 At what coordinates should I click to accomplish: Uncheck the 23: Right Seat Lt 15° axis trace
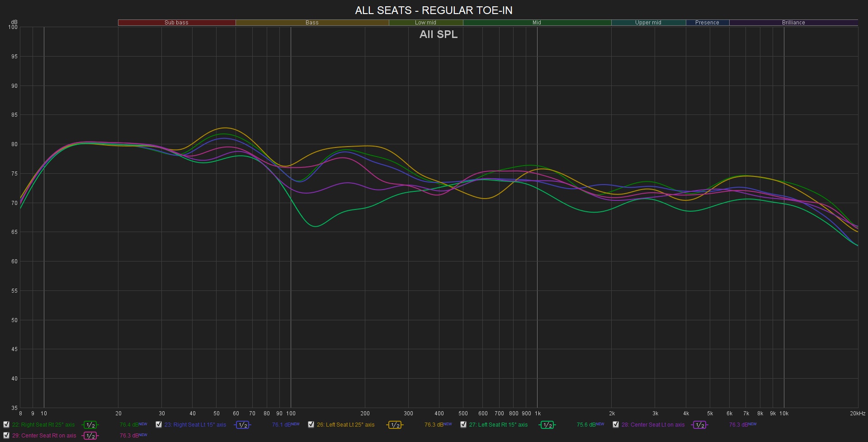(159, 425)
